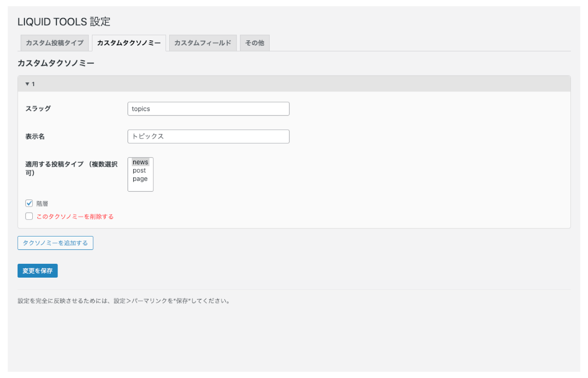Select the カスタムタクソノミー tab

click(x=129, y=43)
